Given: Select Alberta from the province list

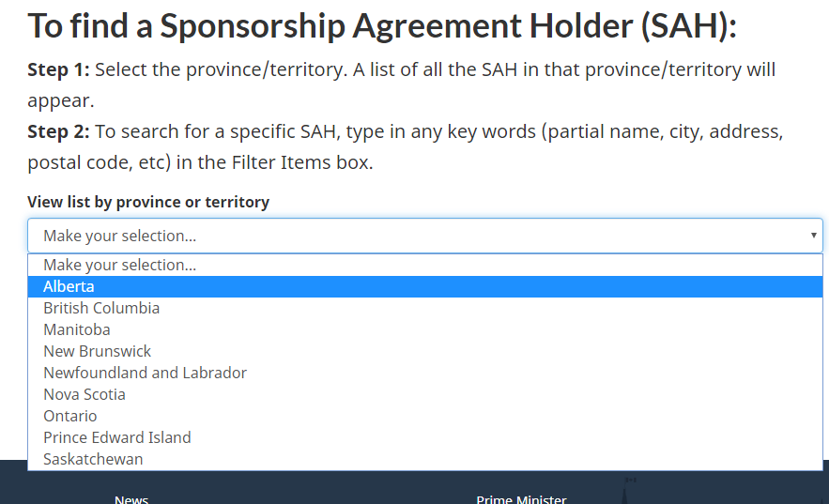Looking at the screenshot, I should pyautogui.click(x=69, y=287).
